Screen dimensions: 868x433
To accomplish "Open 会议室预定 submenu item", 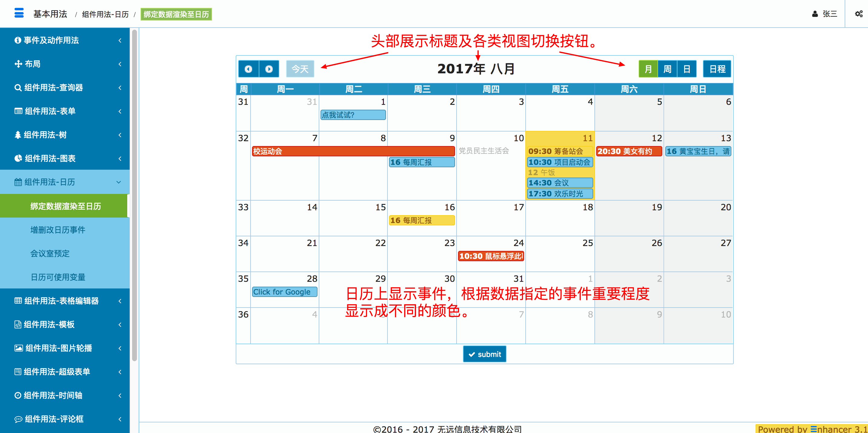I will tap(50, 253).
